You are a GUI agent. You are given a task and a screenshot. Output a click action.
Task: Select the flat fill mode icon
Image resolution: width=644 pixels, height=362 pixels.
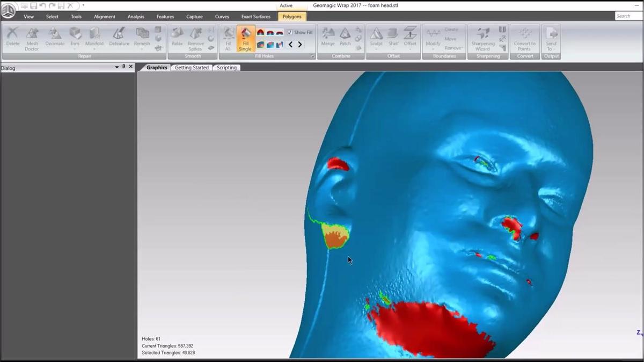click(x=280, y=32)
